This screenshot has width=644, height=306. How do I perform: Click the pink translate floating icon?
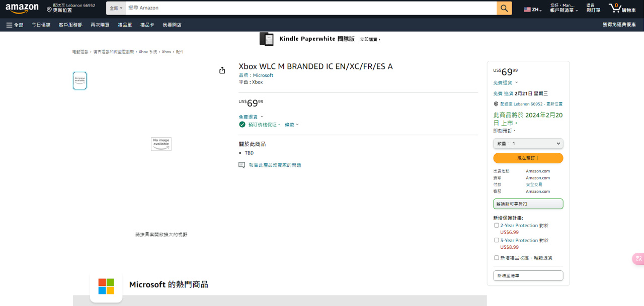pyautogui.click(x=638, y=259)
